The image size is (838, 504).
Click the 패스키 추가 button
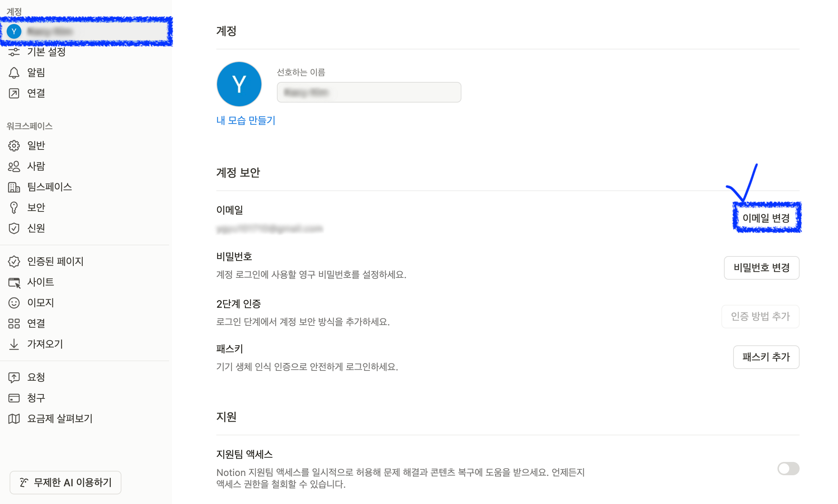pos(766,357)
